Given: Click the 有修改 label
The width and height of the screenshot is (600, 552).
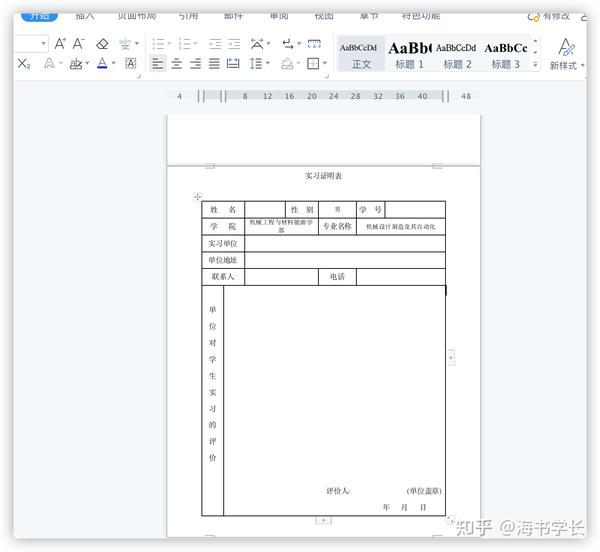Looking at the screenshot, I should 556,16.
